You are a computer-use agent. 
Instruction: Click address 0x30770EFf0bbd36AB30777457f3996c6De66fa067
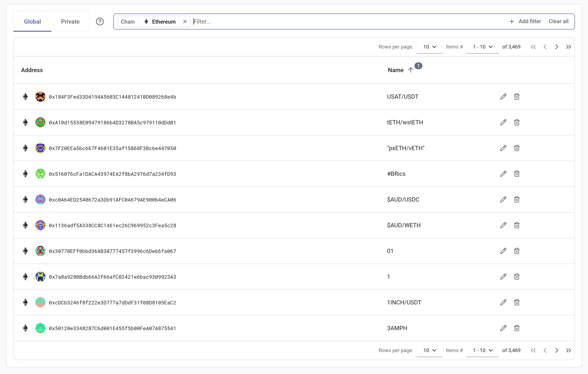point(112,251)
